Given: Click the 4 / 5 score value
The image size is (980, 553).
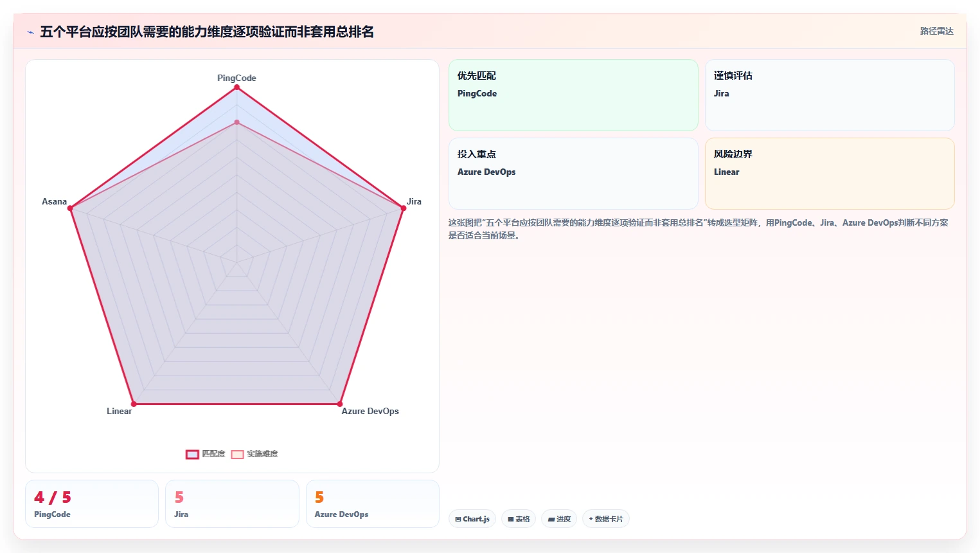Looking at the screenshot, I should point(53,497).
